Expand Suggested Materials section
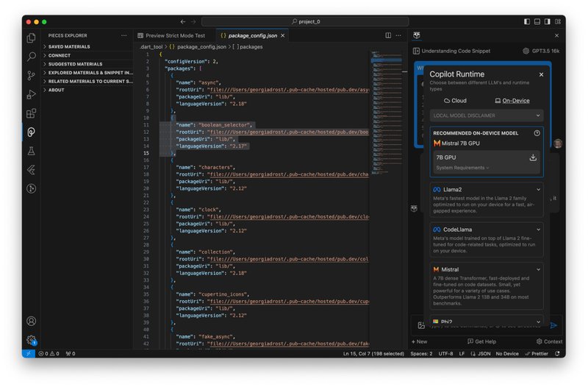 click(x=87, y=64)
